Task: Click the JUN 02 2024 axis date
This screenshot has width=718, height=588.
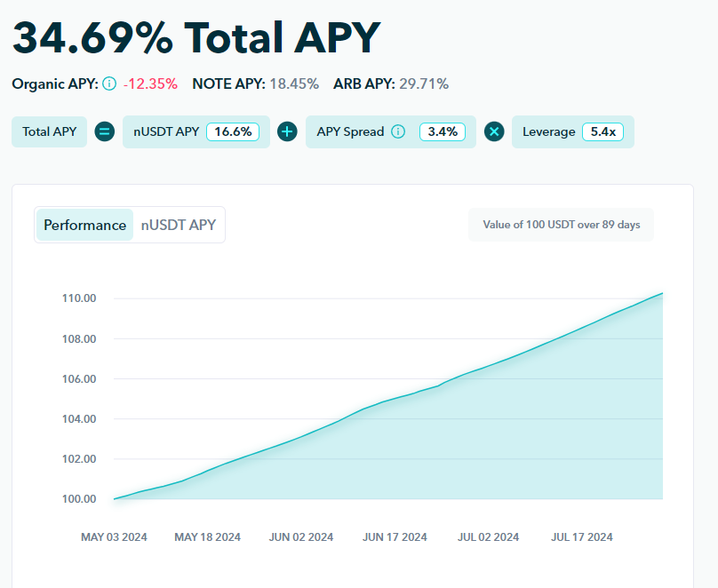Action: [x=301, y=536]
